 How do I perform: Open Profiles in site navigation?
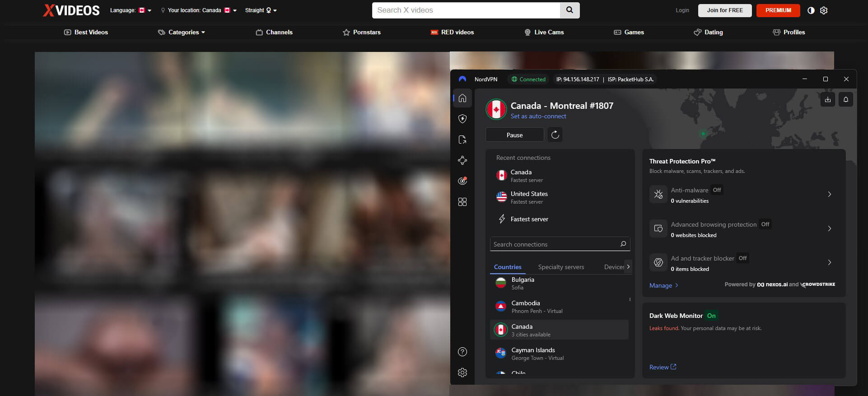point(789,32)
